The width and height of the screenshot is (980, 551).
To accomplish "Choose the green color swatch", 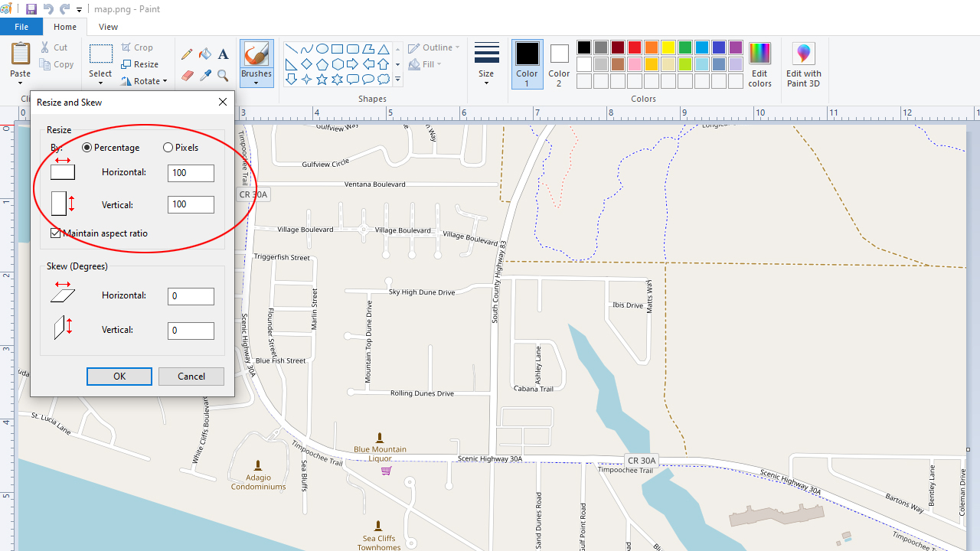I will (685, 47).
